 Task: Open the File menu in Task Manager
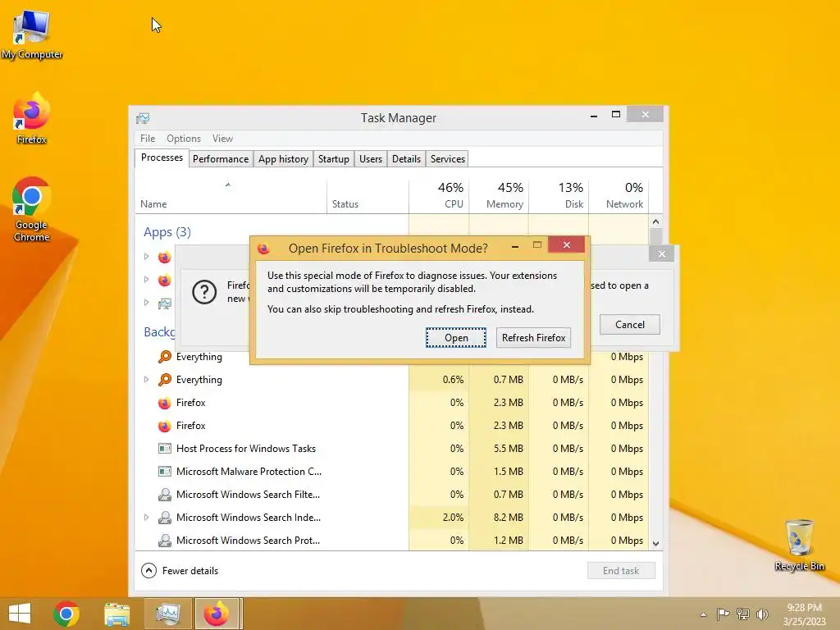pos(148,138)
